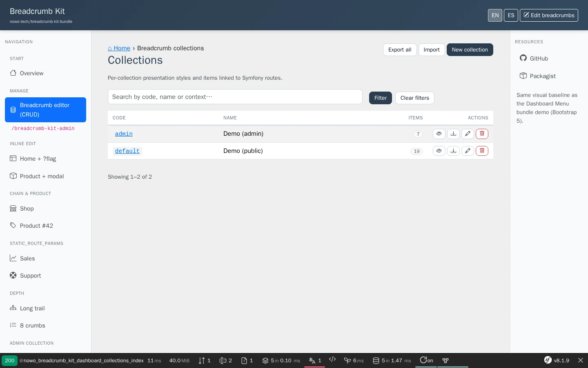Click the Breadcrumb Kit title
Screen dimensions: 588x368
click(37, 11)
